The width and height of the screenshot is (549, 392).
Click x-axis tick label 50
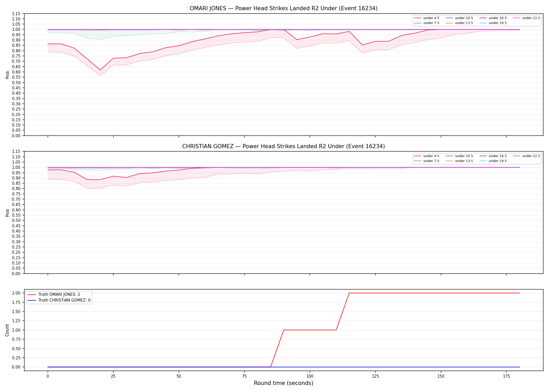point(179,376)
